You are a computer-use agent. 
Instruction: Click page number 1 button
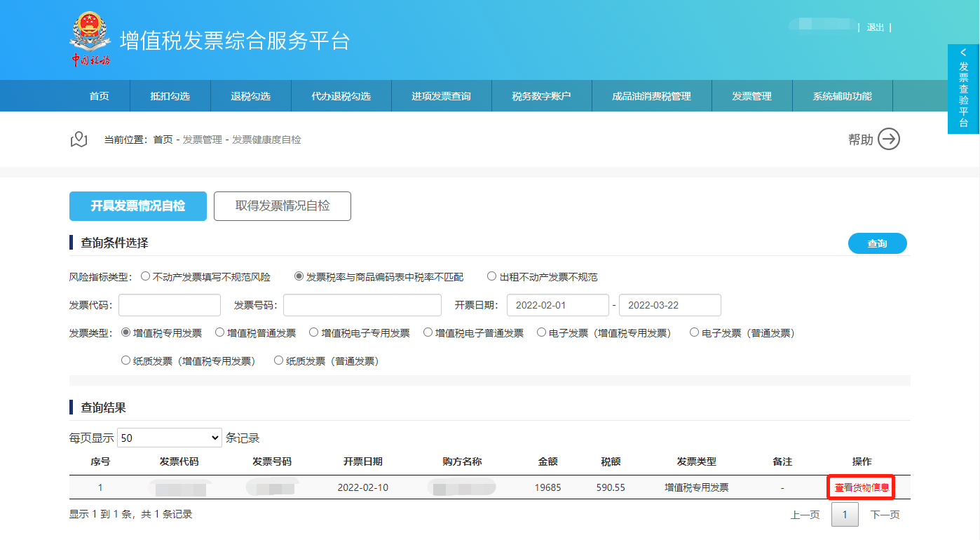pos(845,515)
